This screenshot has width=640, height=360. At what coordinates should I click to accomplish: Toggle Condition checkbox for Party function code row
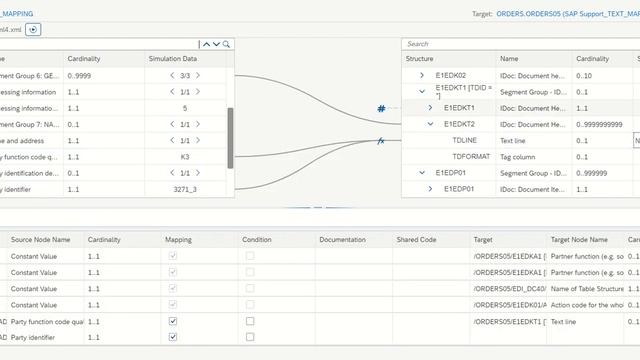[250, 321]
